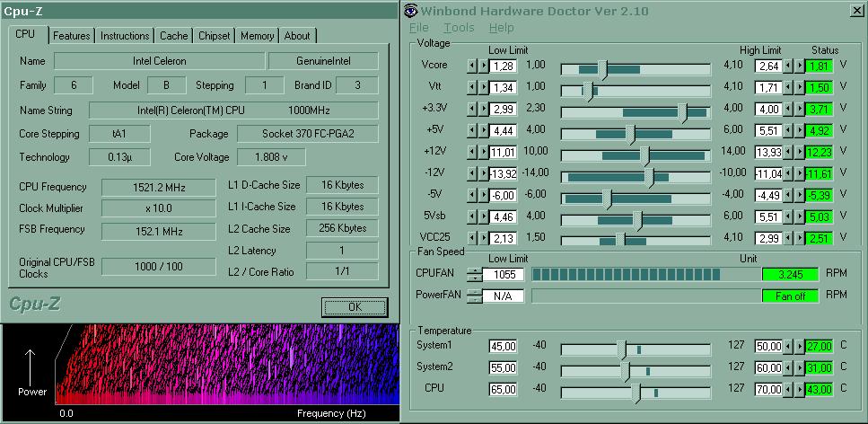Click the PowerFAN 'Fan off' status
The width and height of the screenshot is (868, 424).
click(790, 296)
